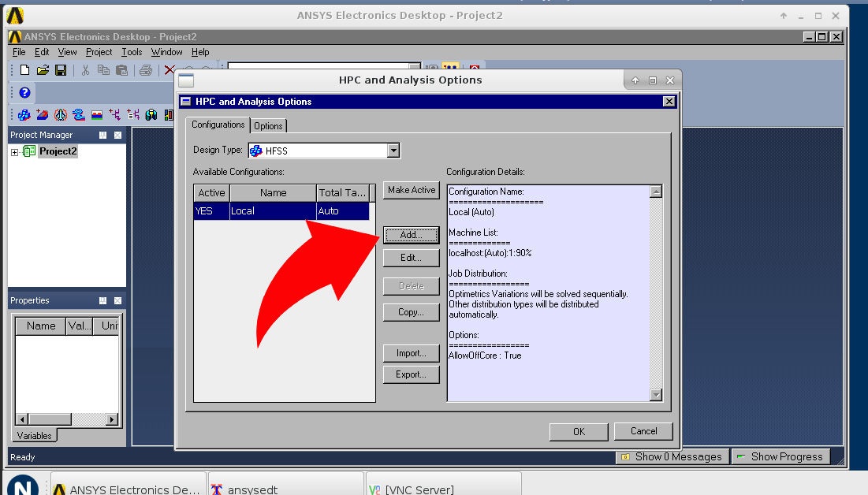Click Edit... for the selected configuration
Viewport: 868px width, 495px height.
tap(412, 258)
